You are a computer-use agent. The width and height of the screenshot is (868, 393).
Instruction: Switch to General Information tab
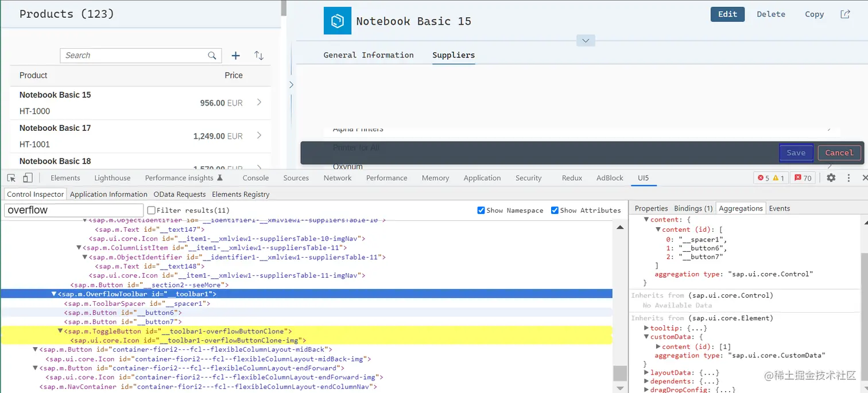click(x=369, y=55)
